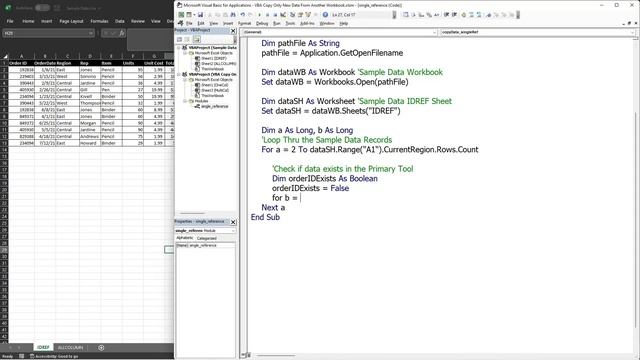Open the Tools menu in VBA editor
The image size is (640, 360).
click(x=290, y=23)
